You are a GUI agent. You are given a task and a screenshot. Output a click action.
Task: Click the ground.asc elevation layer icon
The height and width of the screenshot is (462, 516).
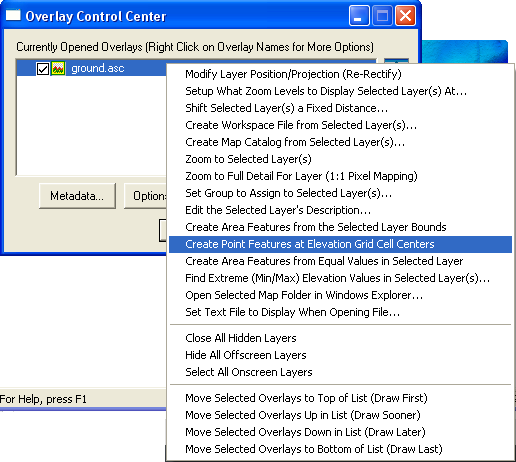[58, 69]
